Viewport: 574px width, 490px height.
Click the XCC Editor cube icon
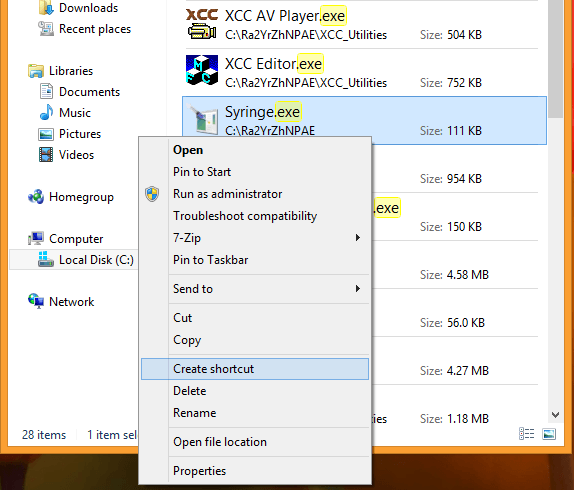pyautogui.click(x=202, y=70)
